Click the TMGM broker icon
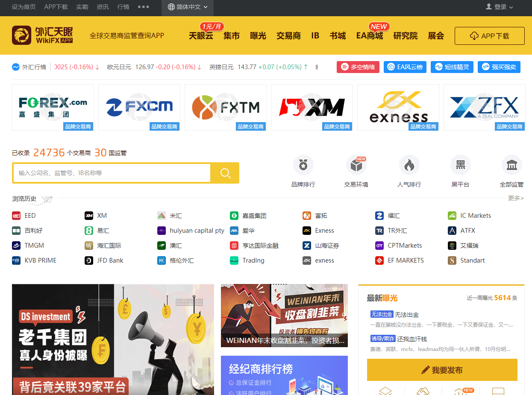The width and height of the screenshot is (532, 395). [16, 246]
